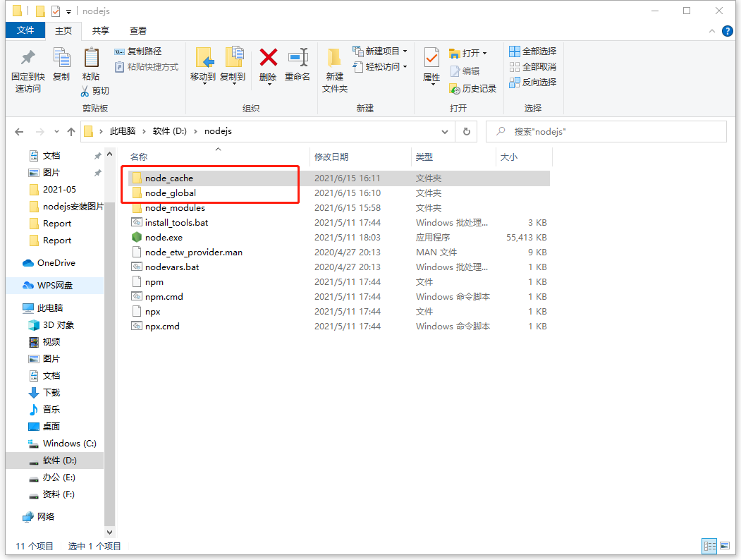The height and width of the screenshot is (560, 741).
Task: Select all items with 全部选择
Action: (532, 50)
